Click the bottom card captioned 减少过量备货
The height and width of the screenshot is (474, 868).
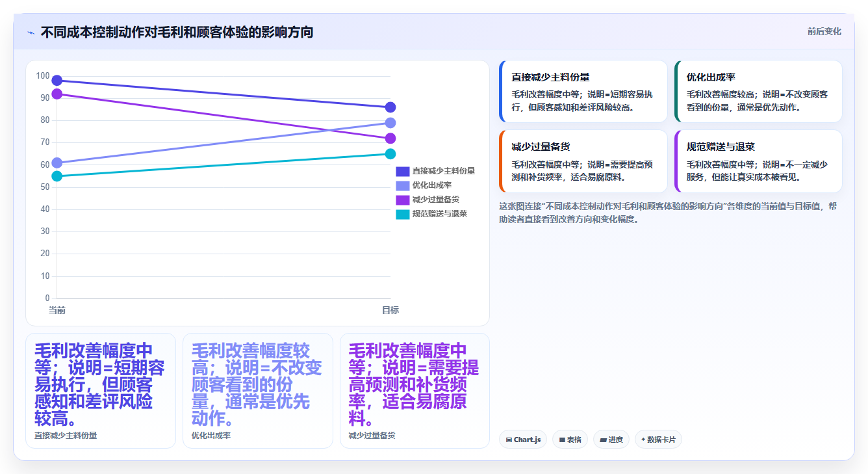(x=415, y=391)
